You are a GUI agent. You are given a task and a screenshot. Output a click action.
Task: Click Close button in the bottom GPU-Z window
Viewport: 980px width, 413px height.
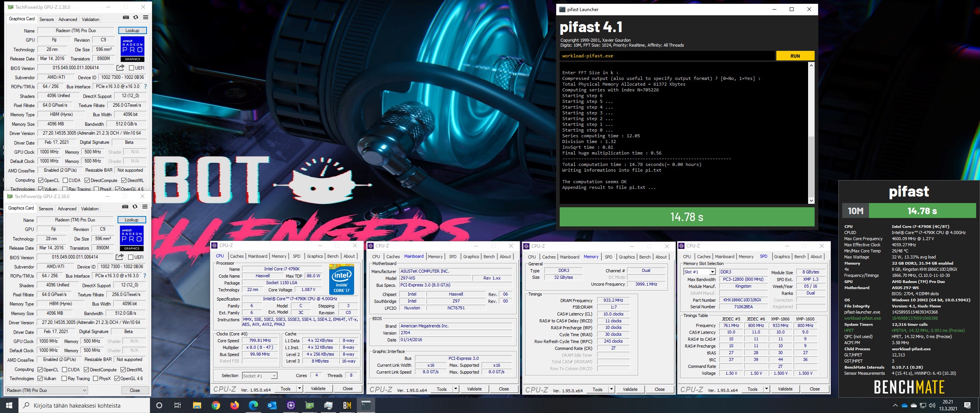pyautogui.click(x=135, y=390)
